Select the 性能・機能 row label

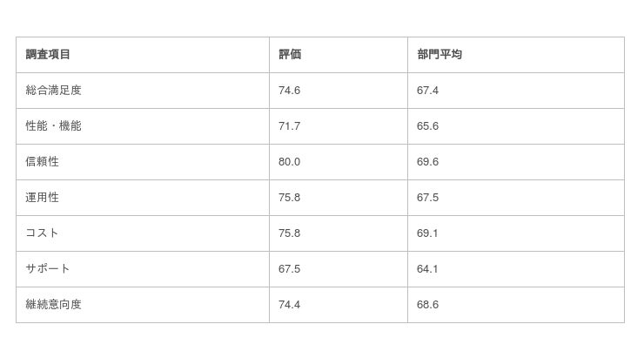coord(53,126)
